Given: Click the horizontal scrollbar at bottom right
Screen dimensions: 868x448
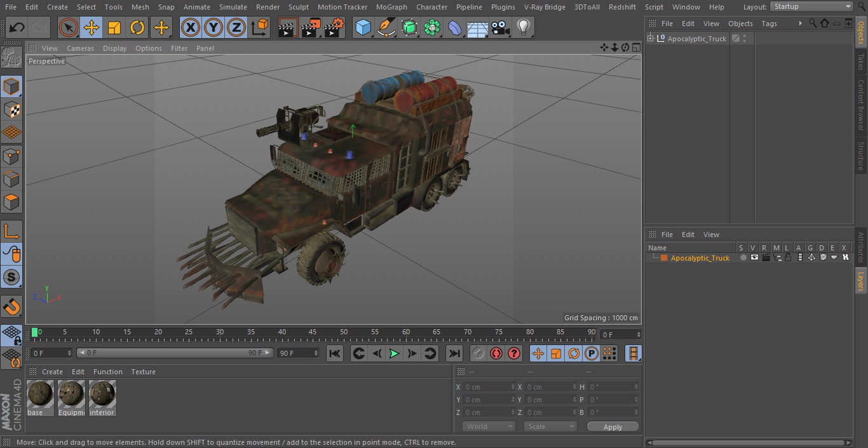Looking at the screenshot, I should tap(749, 442).
